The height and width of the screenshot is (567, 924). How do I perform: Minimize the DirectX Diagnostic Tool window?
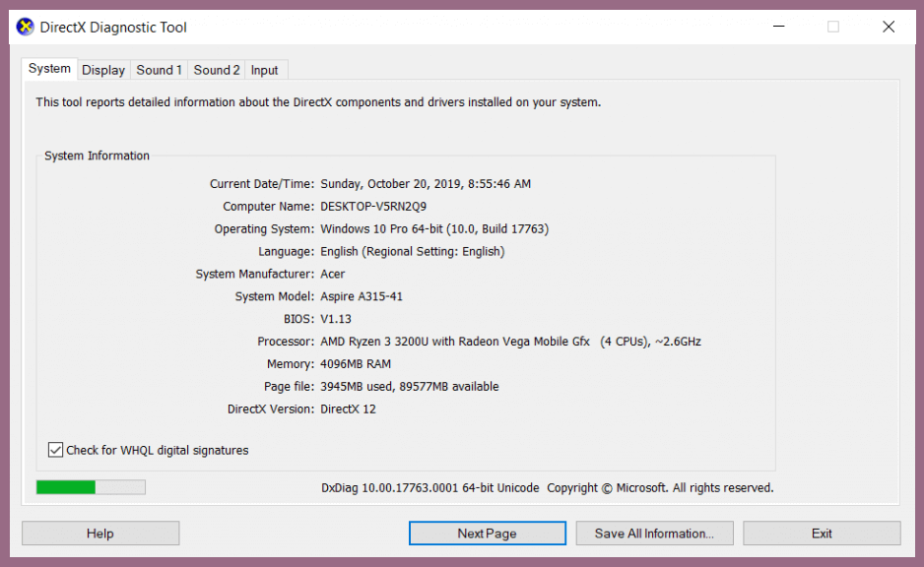pyautogui.click(x=778, y=27)
